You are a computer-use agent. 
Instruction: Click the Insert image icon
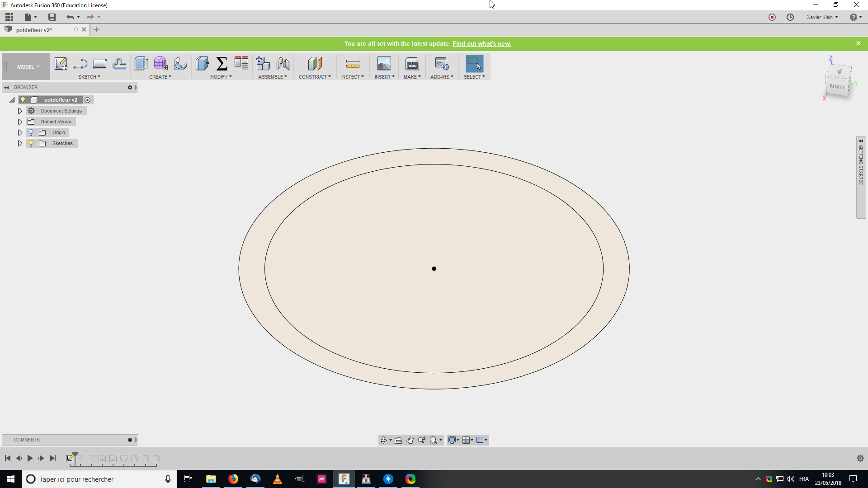(x=384, y=64)
